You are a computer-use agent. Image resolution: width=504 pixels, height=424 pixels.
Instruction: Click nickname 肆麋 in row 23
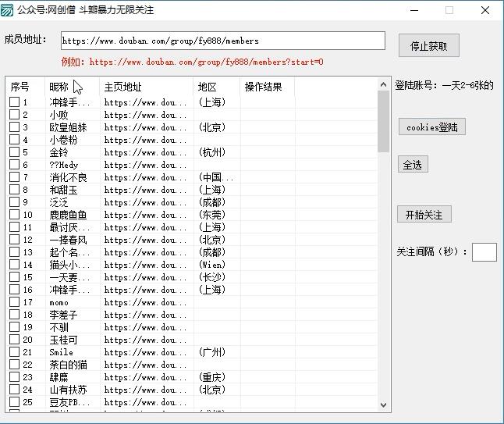pos(59,377)
